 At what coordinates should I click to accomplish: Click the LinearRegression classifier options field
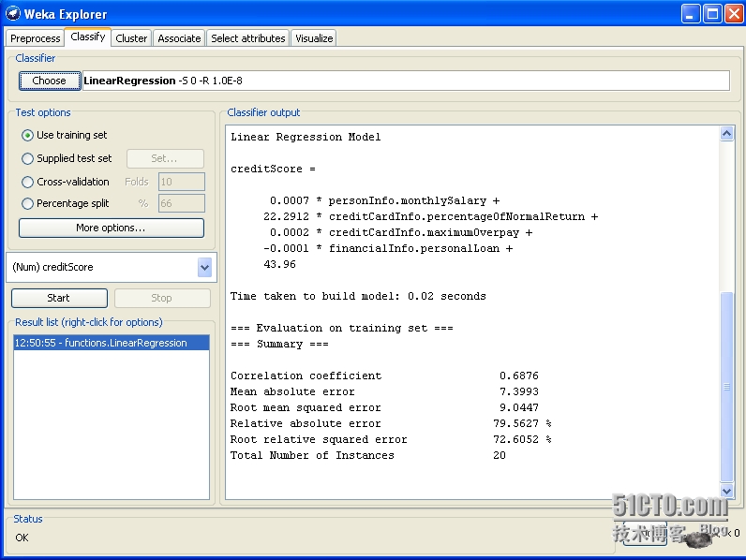pyautogui.click(x=406, y=81)
